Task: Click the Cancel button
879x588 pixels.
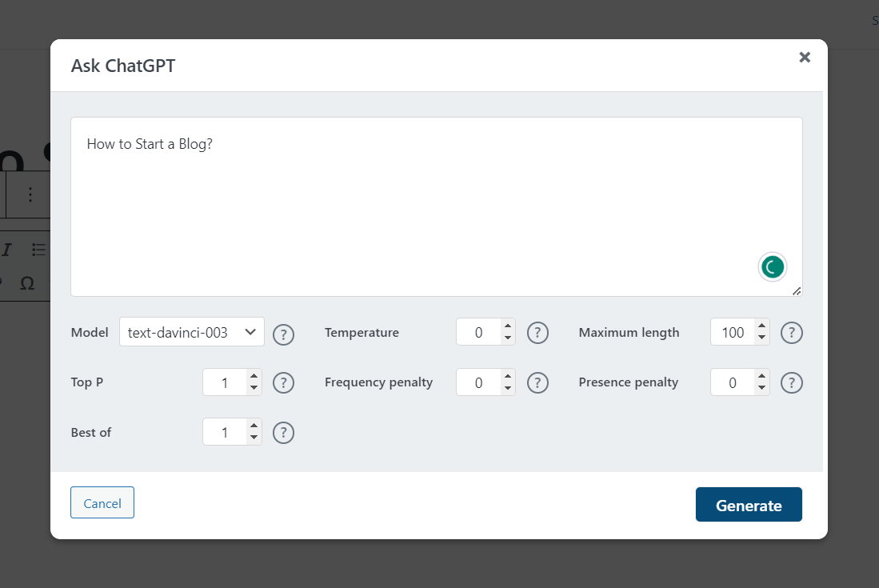Action: pos(102,502)
